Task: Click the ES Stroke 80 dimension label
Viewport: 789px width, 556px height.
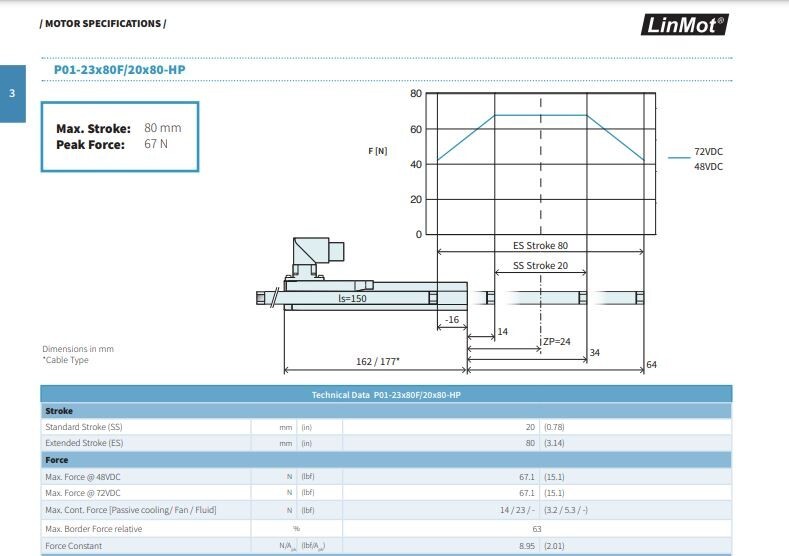Action: pyautogui.click(x=540, y=246)
